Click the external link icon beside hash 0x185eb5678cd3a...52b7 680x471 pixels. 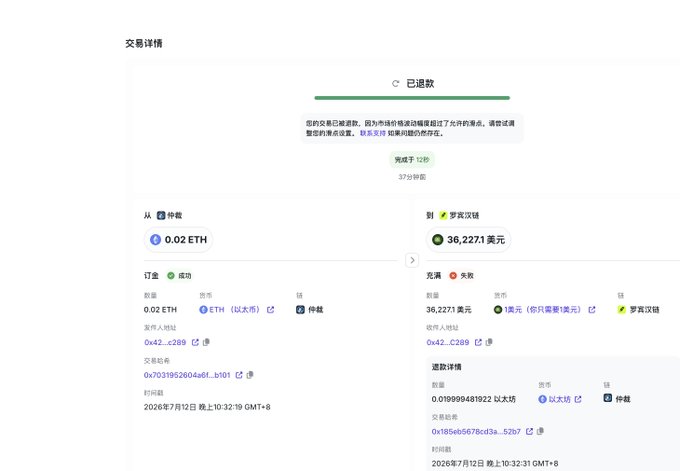(x=529, y=432)
